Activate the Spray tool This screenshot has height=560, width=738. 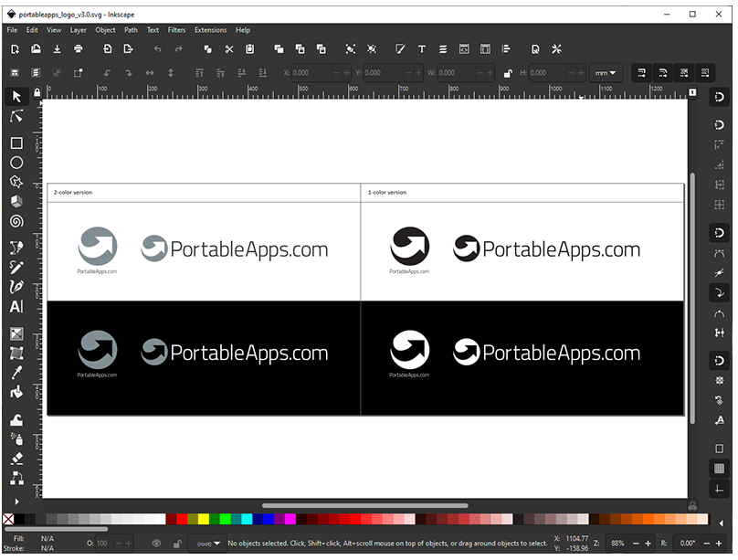[16, 439]
